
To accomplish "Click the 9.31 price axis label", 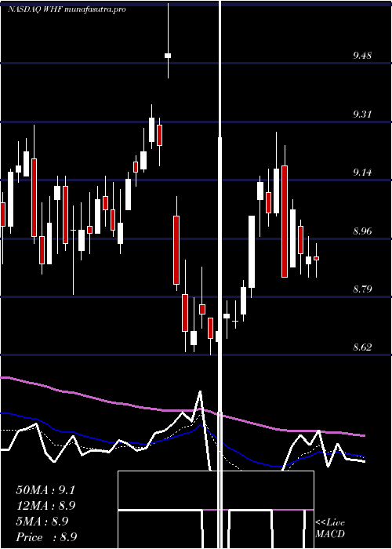I will pos(362,115).
